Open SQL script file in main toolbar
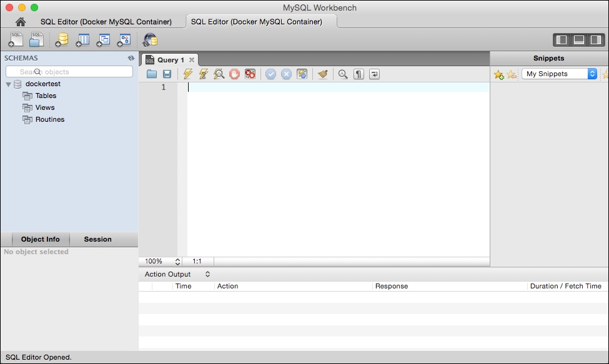The height and width of the screenshot is (364, 609). tap(36, 39)
